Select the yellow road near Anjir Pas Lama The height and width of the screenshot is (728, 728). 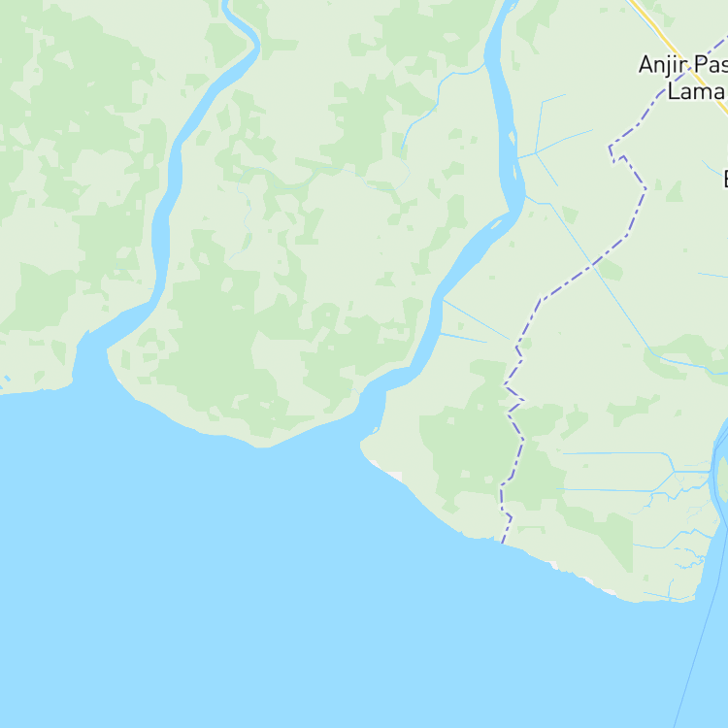click(678, 57)
